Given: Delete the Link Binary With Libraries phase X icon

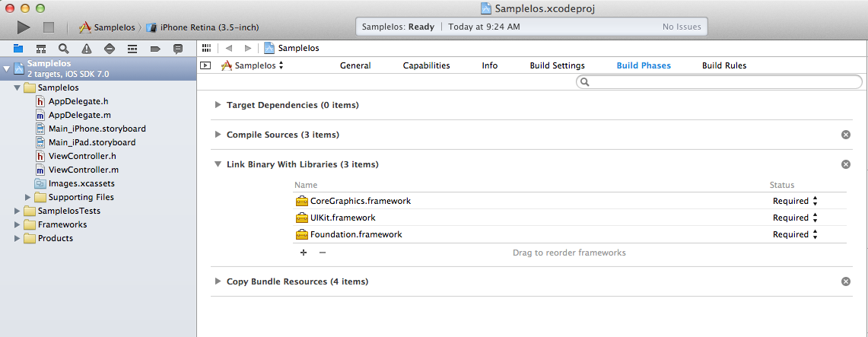Looking at the screenshot, I should (x=845, y=164).
